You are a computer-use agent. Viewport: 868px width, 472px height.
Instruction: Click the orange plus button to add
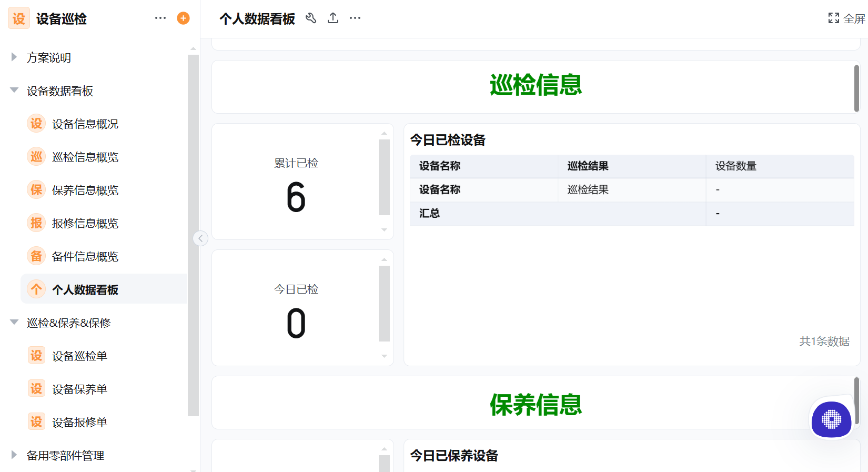coord(183,17)
